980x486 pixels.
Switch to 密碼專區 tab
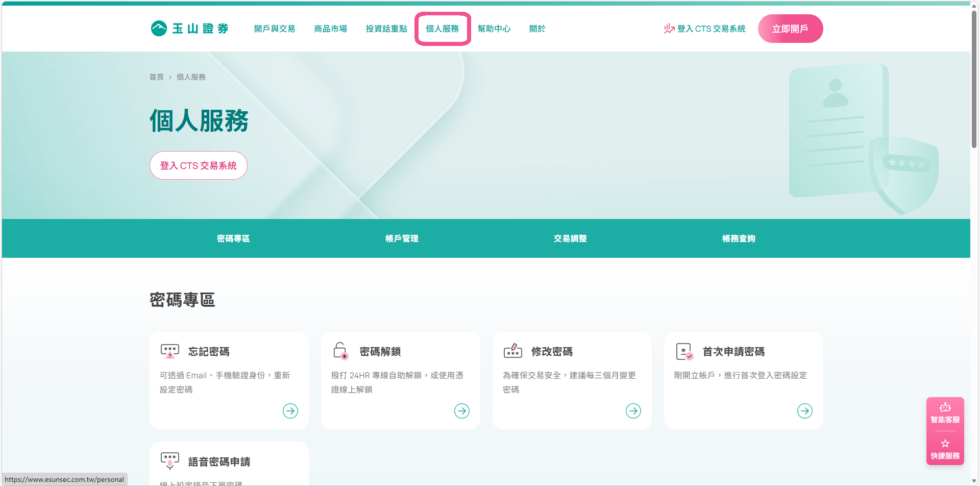coord(233,238)
